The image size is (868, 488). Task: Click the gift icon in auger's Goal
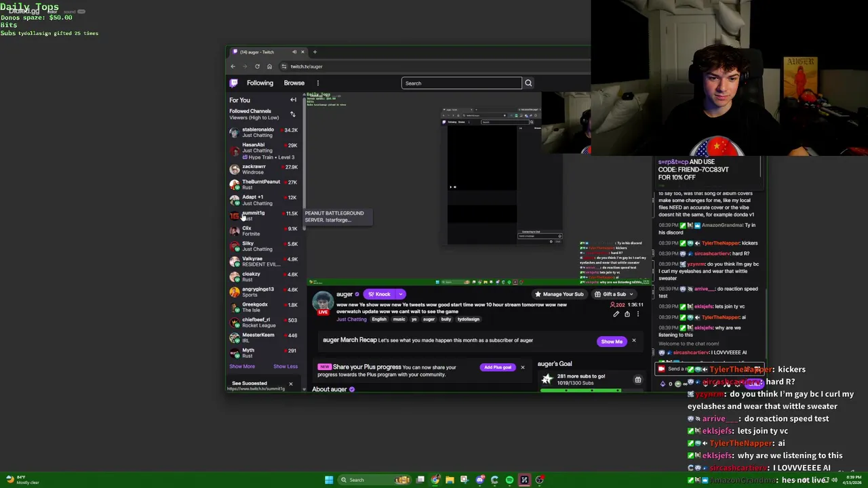click(637, 380)
